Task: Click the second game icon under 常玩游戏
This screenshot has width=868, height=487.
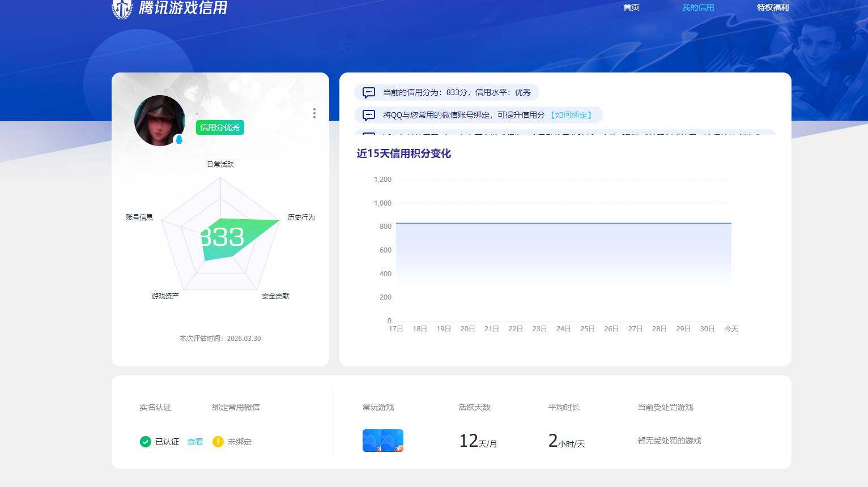Action: pos(392,441)
